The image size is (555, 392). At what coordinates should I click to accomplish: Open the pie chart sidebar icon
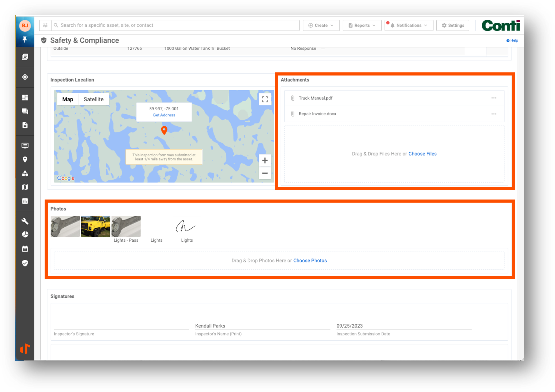tap(25, 234)
